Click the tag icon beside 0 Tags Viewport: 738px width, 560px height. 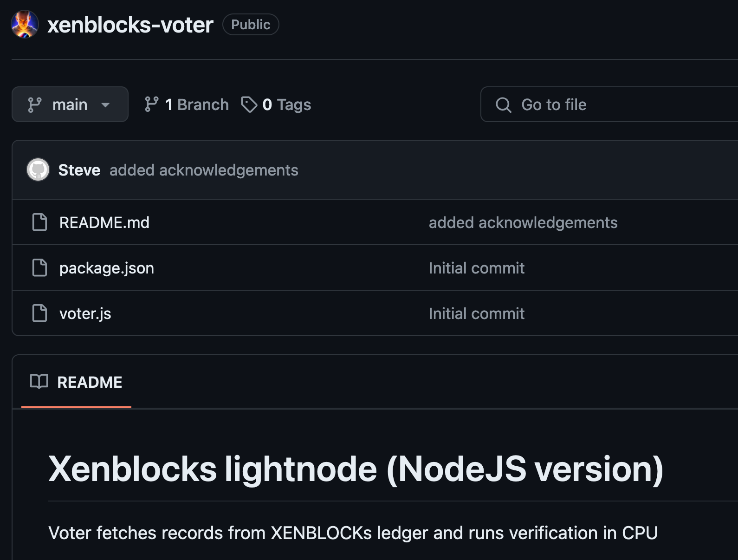click(x=249, y=104)
